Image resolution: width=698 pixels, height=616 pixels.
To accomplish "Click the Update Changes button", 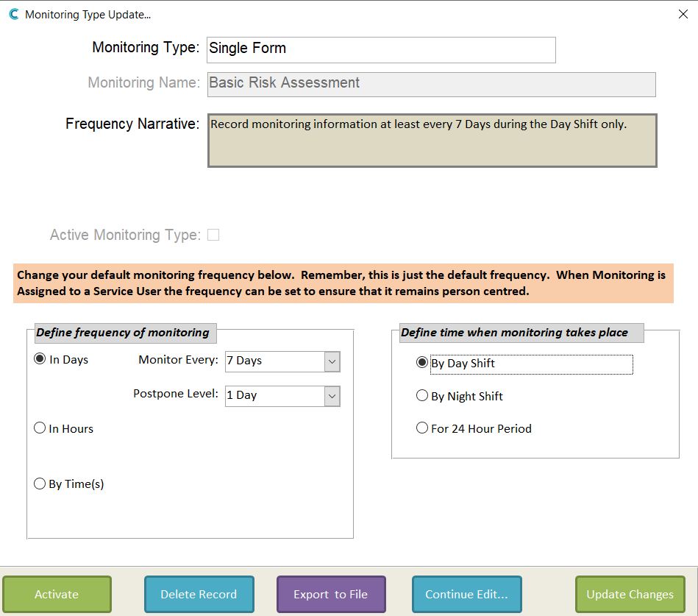I will [x=630, y=594].
